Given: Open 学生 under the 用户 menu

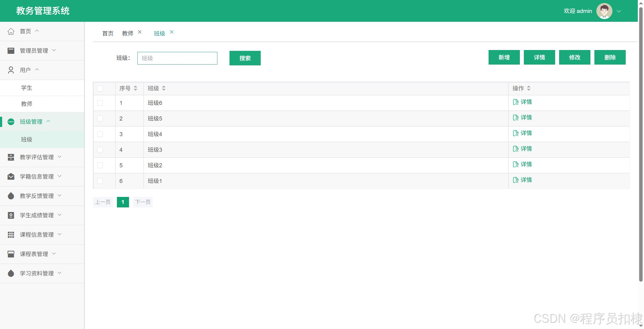Looking at the screenshot, I should tap(26, 88).
